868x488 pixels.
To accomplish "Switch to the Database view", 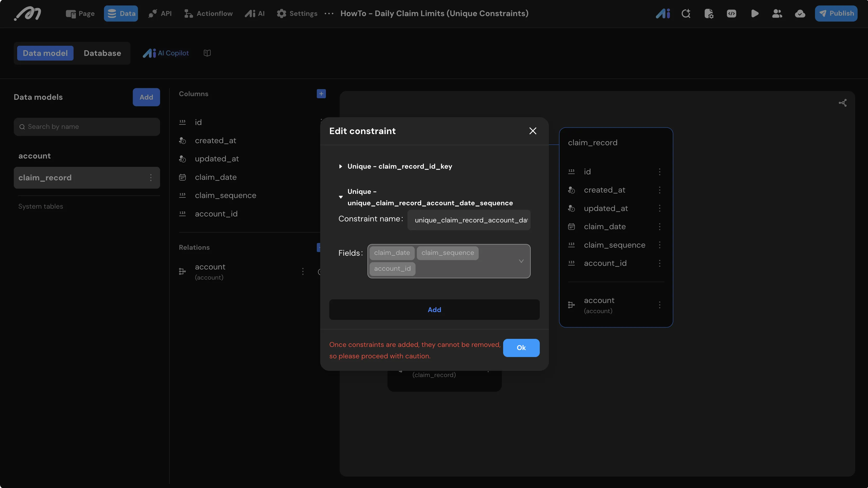I will point(102,53).
